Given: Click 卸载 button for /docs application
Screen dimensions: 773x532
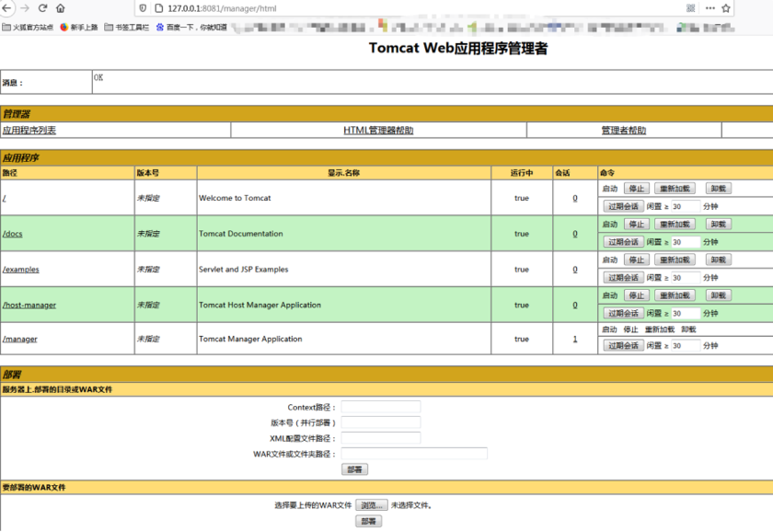Looking at the screenshot, I should 719,225.
